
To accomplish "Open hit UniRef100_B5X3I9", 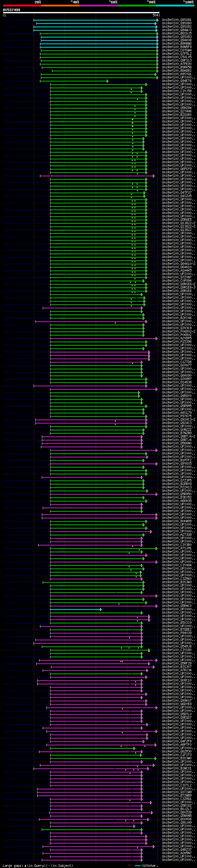I will tap(177, 623).
